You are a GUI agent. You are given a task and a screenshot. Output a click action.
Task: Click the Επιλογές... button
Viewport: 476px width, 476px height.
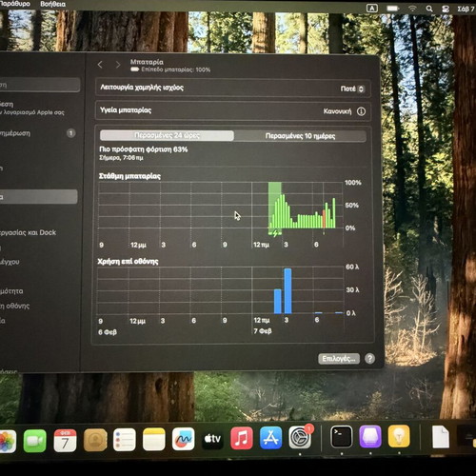coord(339,359)
